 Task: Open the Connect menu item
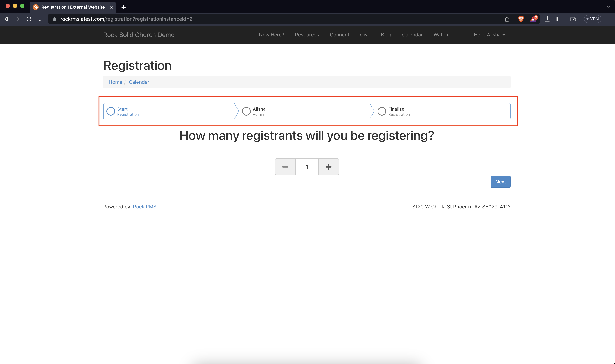click(339, 35)
